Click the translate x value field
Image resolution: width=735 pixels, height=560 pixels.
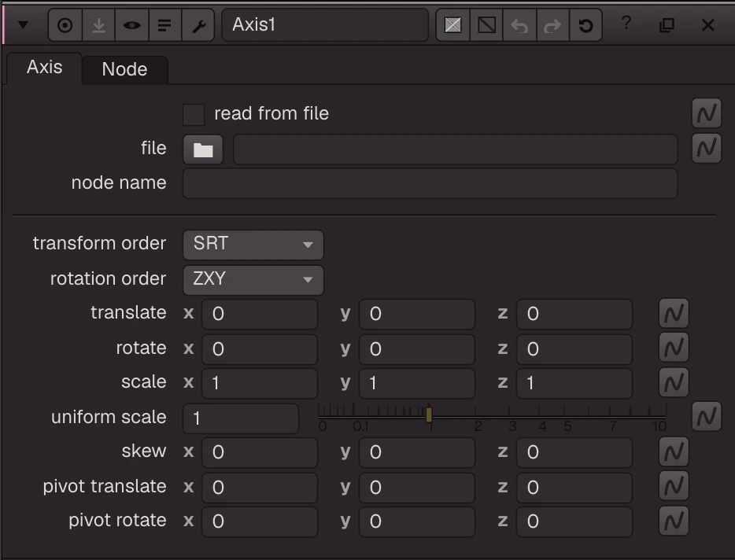tap(260, 314)
